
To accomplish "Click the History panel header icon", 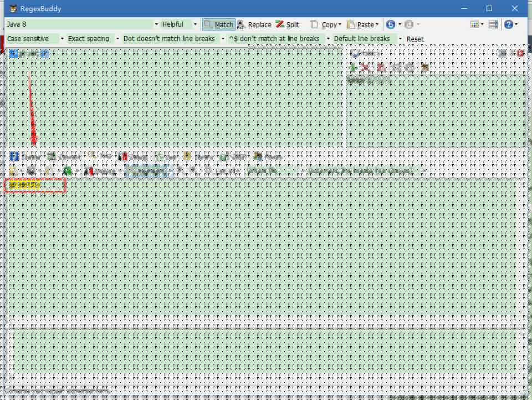I will pos(355,54).
